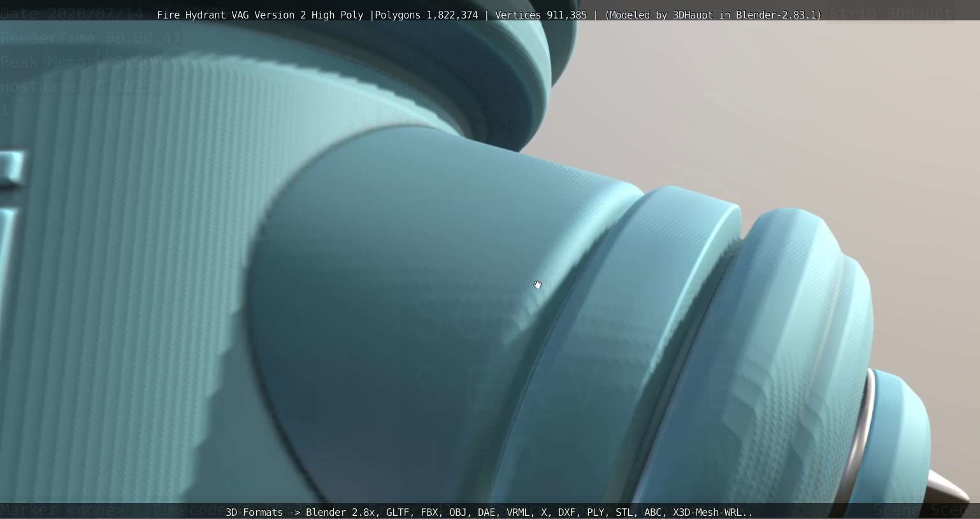Click the 'Fire Hydrant VAG Version 2 High Poly' title text

pyautogui.click(x=260, y=15)
